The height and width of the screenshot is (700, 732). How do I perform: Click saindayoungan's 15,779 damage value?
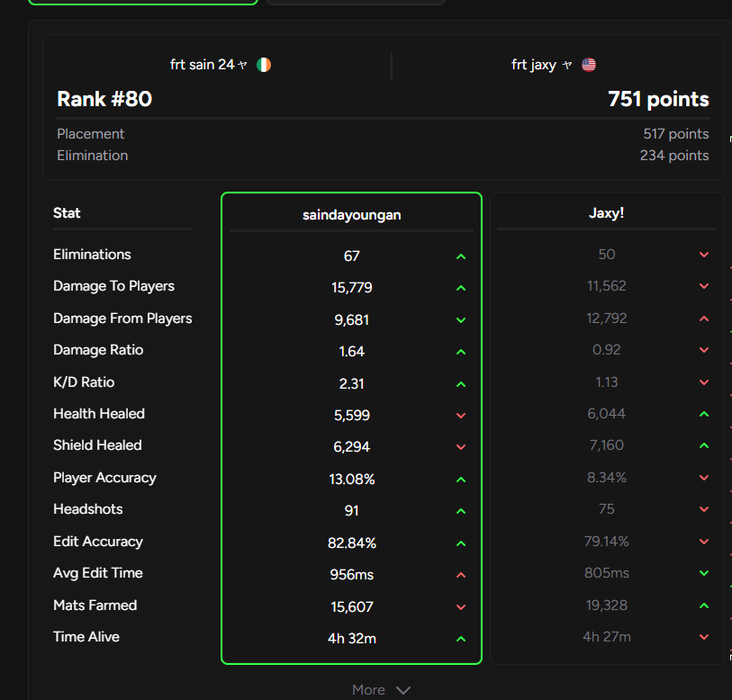[351, 288]
